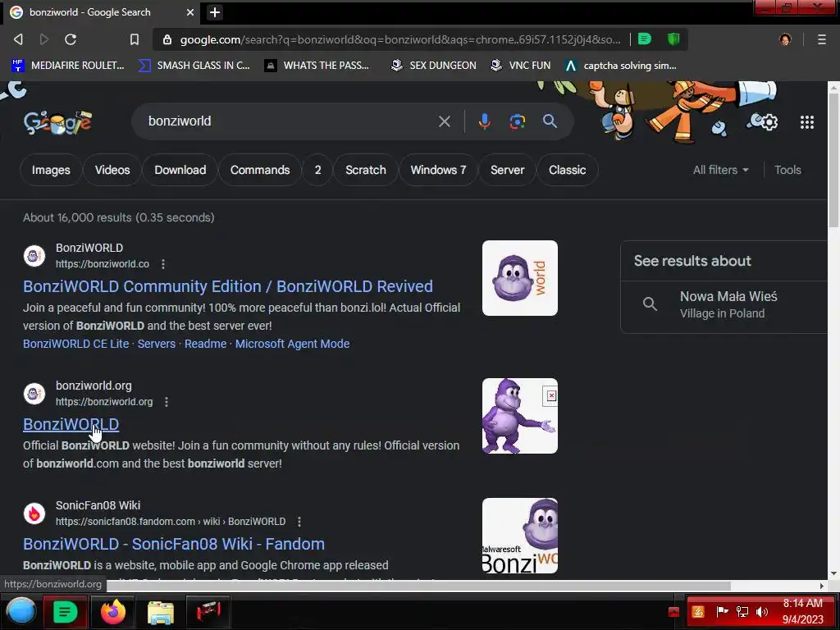Viewport: 840px width, 630px height.
Task: Start voice search with microphone icon
Action: (484, 121)
